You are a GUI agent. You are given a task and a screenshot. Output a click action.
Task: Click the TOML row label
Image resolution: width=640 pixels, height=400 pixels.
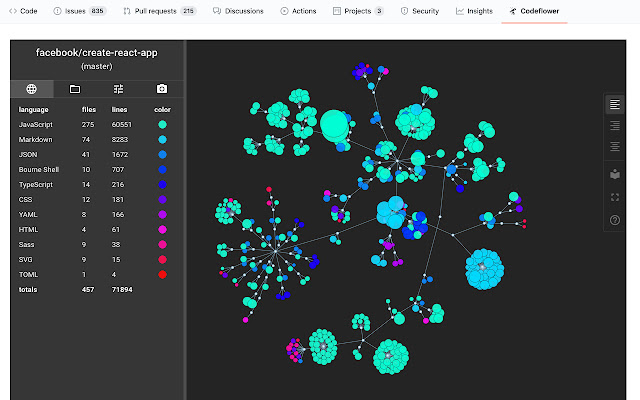click(28, 275)
